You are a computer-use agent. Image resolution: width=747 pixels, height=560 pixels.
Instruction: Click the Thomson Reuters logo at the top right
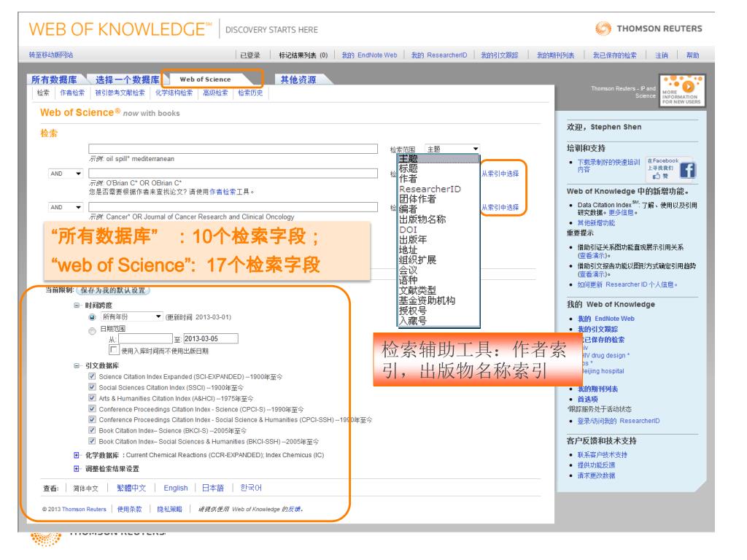(x=649, y=28)
